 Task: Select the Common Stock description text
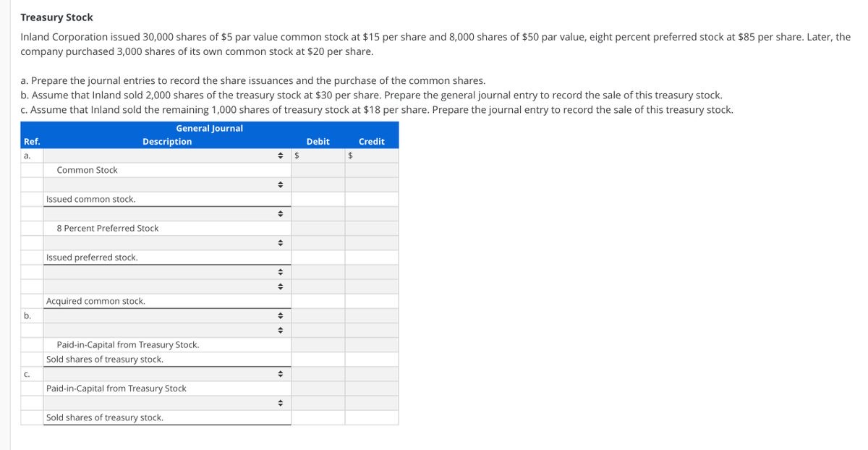tap(87, 170)
